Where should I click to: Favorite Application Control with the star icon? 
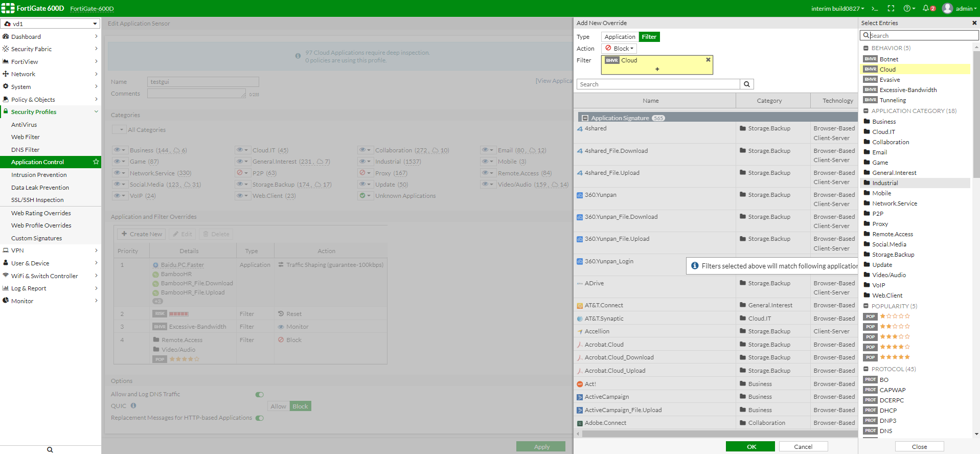pyautogui.click(x=96, y=162)
